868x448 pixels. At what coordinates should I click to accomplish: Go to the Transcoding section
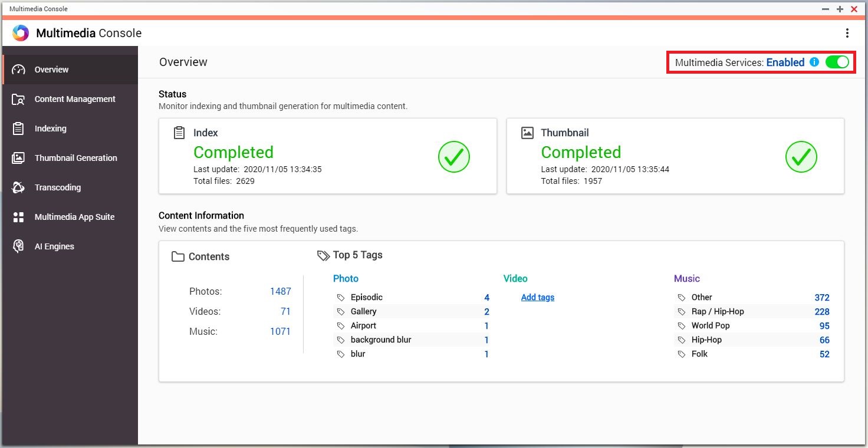click(x=58, y=187)
